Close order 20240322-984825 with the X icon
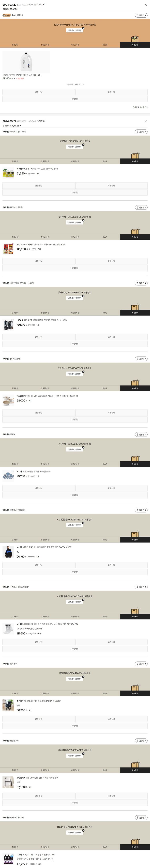This screenshot has width=150, height=868. point(146,5)
